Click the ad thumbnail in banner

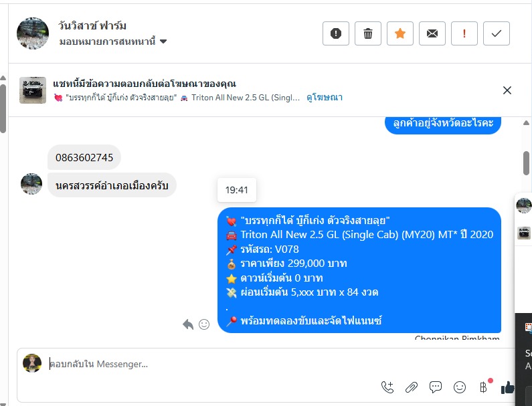coord(33,90)
